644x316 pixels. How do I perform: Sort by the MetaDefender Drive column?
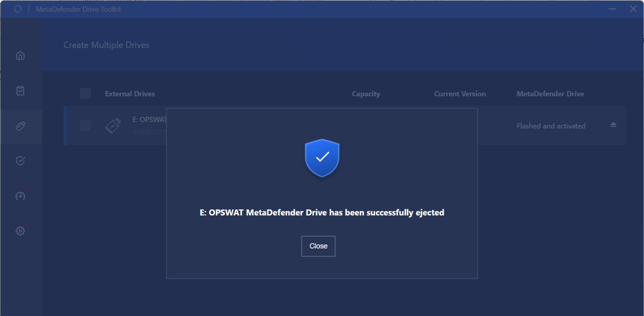click(550, 94)
